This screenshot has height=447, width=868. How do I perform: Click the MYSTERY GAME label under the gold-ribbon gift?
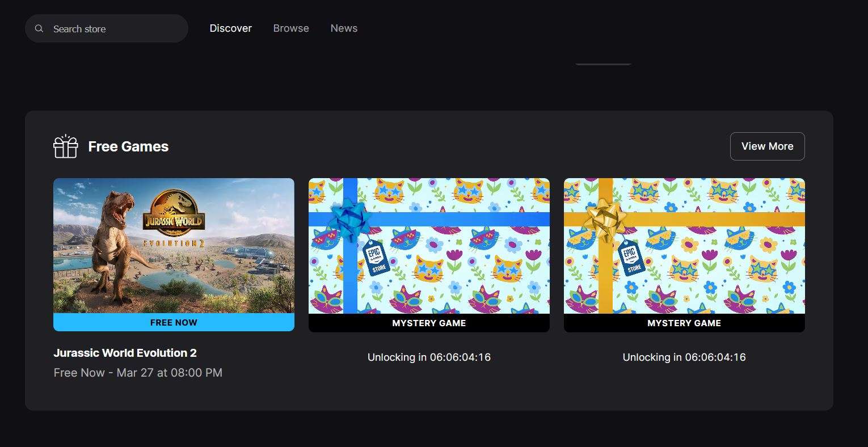coord(684,323)
